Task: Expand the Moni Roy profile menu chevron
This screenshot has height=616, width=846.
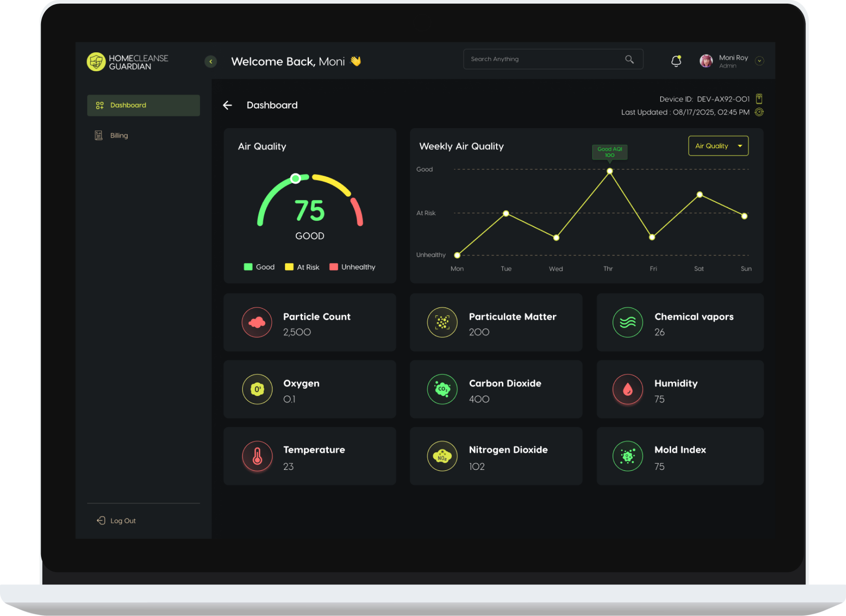Action: tap(759, 61)
